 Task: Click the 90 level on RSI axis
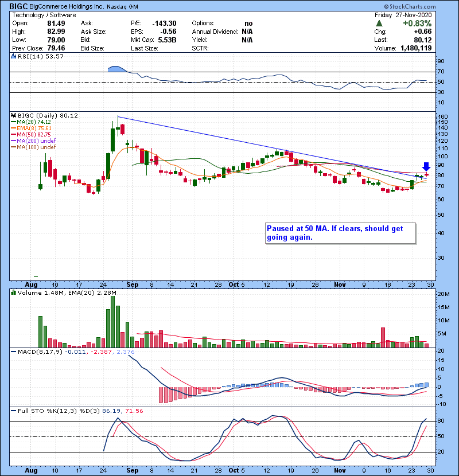(x=441, y=61)
